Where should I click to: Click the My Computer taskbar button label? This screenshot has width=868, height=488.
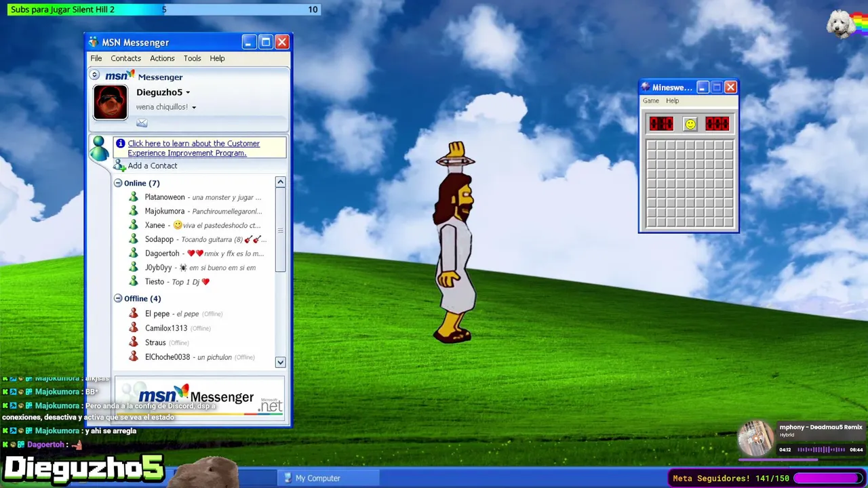coord(318,479)
